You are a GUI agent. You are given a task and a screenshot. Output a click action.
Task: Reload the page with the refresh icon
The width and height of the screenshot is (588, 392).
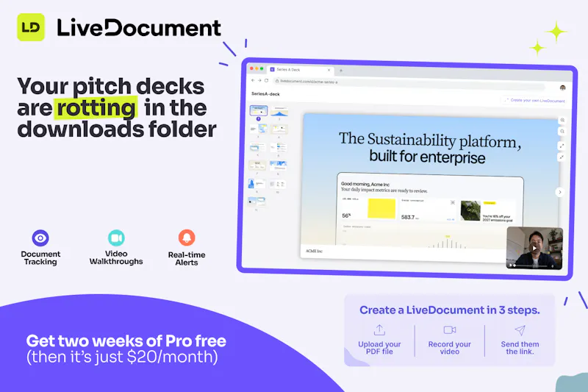pyautogui.click(x=266, y=80)
